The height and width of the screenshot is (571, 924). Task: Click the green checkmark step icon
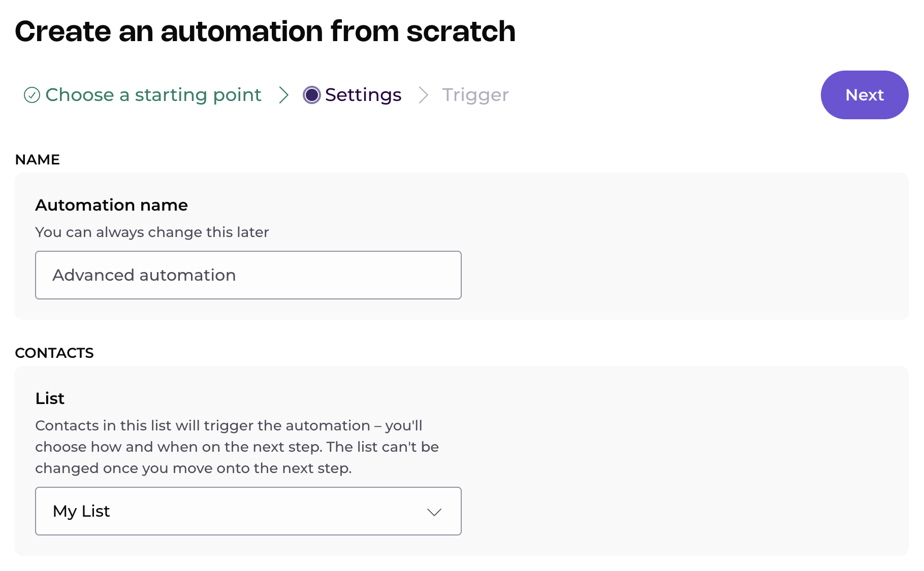coord(32,95)
